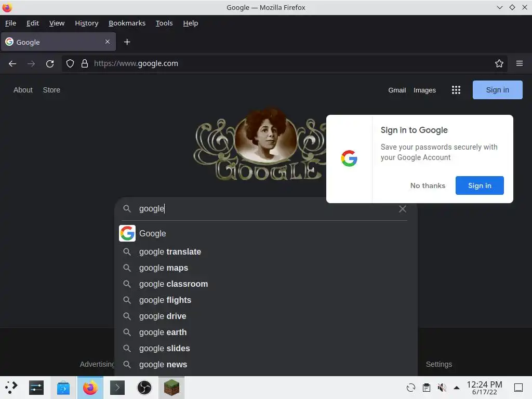Open the Edit menu
This screenshot has width=532, height=399.
(x=33, y=23)
